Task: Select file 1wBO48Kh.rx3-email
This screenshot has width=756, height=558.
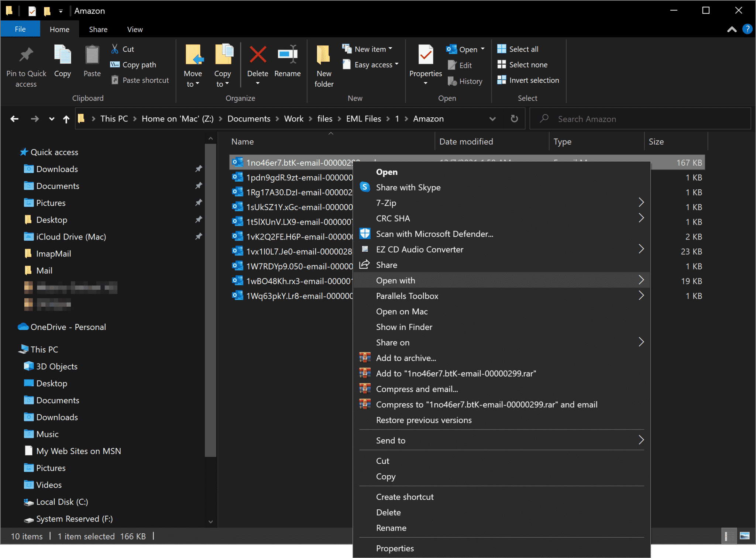Action: click(x=292, y=281)
